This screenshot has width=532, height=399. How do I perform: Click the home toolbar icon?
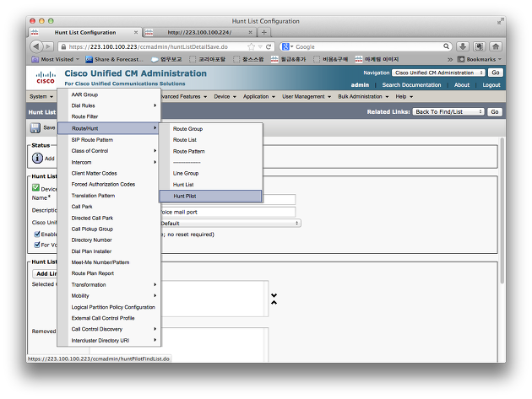[x=496, y=46]
